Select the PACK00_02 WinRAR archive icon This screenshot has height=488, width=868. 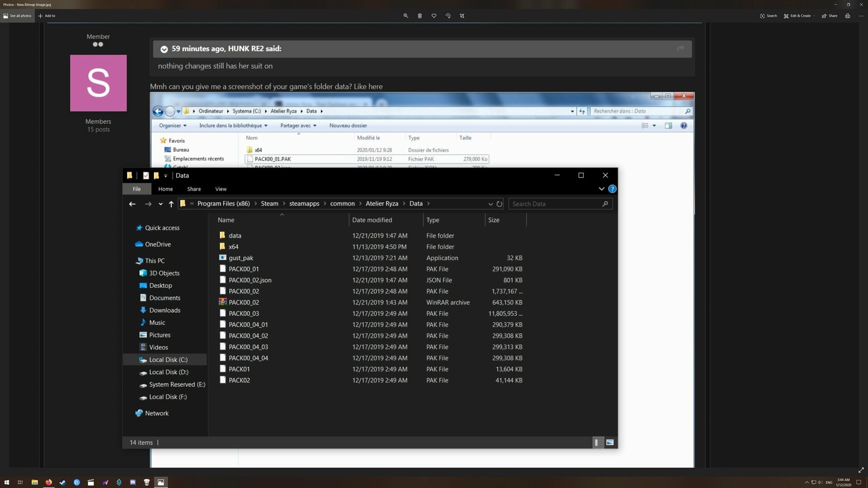(222, 302)
